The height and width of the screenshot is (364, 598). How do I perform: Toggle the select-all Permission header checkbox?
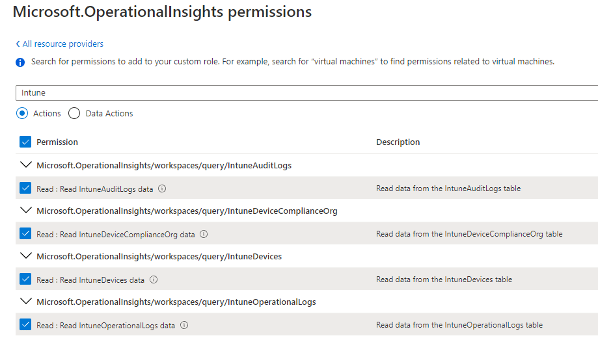tap(25, 142)
